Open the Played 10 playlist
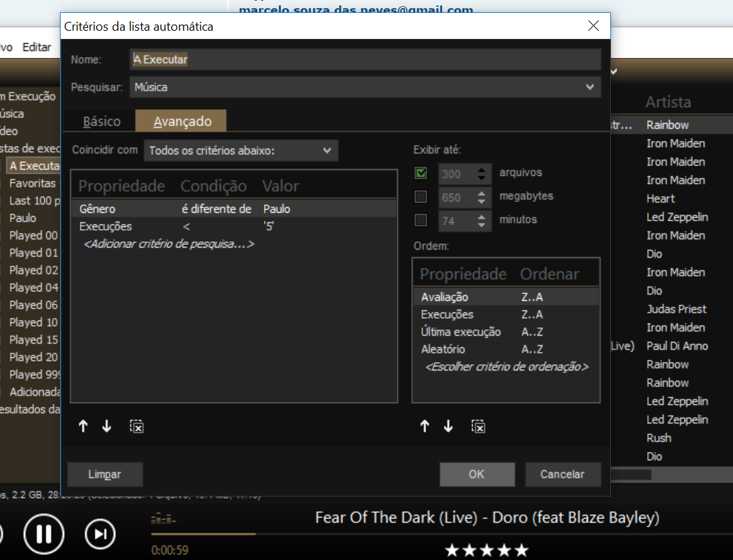733x560 pixels. click(33, 323)
